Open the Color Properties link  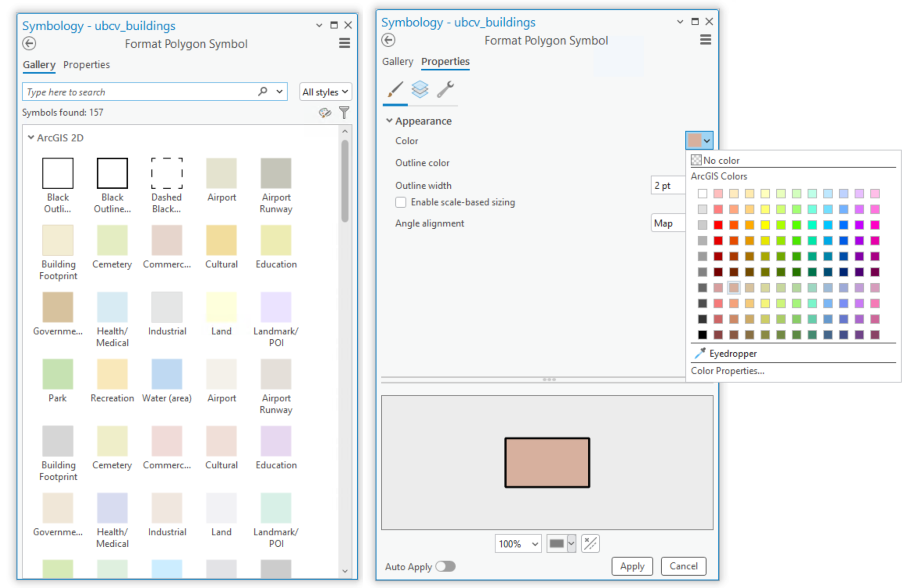point(727,371)
